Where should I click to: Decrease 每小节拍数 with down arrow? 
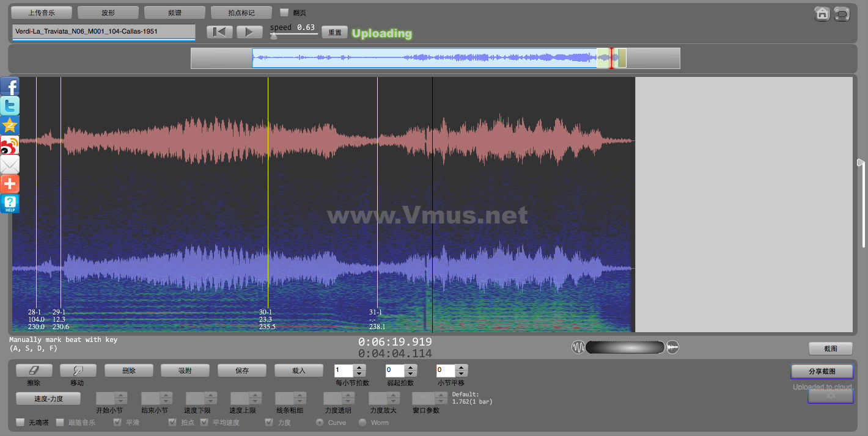[360, 374]
